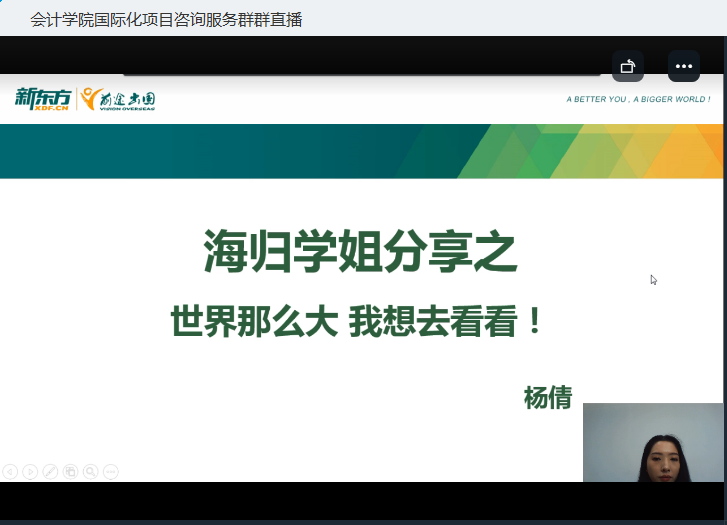The width and height of the screenshot is (727, 525).
Task: Click the window title 会计学院国际化项目咨询服务群群直播
Action: click(x=165, y=19)
